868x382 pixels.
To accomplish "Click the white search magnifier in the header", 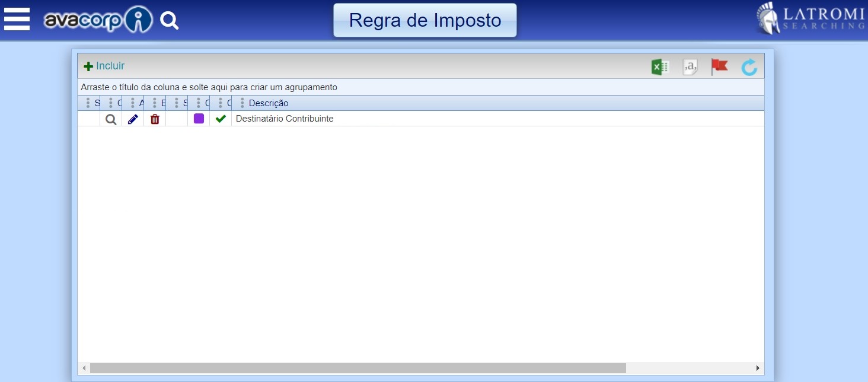I will pos(170,21).
